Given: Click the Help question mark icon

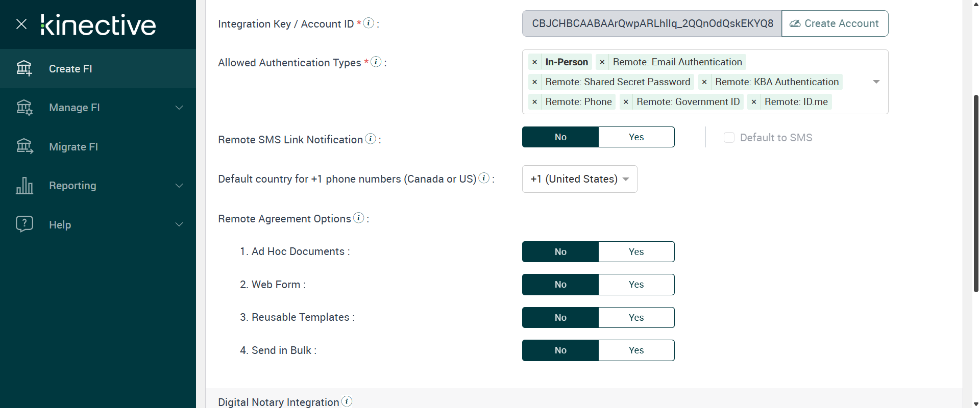Looking at the screenshot, I should point(24,224).
